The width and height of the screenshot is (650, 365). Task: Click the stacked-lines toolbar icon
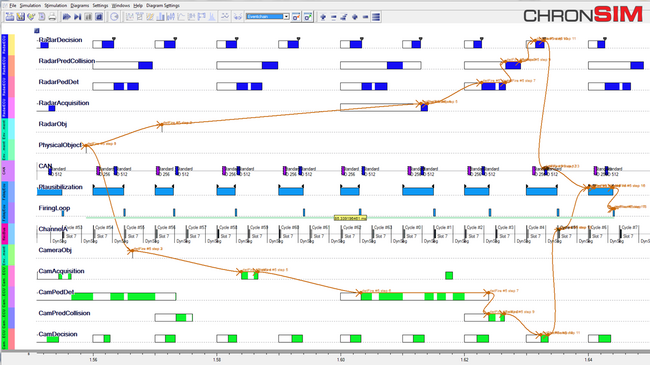376,17
